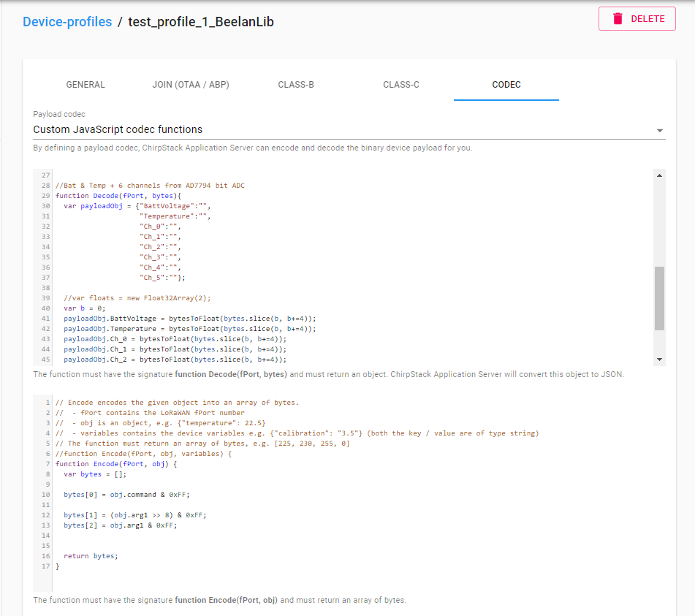Click decode editor scroll down arrow
Screen dimensions: 695x616
pos(659,360)
